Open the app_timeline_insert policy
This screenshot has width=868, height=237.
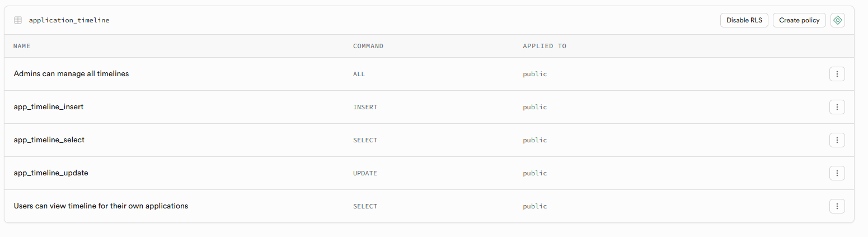click(x=49, y=106)
